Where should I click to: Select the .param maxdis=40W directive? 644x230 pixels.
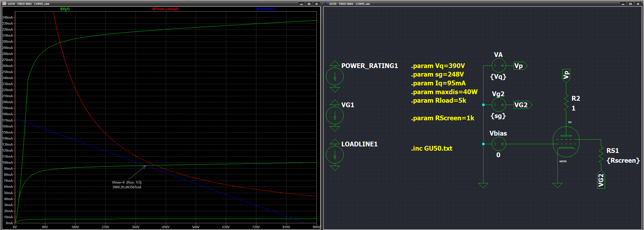coord(444,92)
